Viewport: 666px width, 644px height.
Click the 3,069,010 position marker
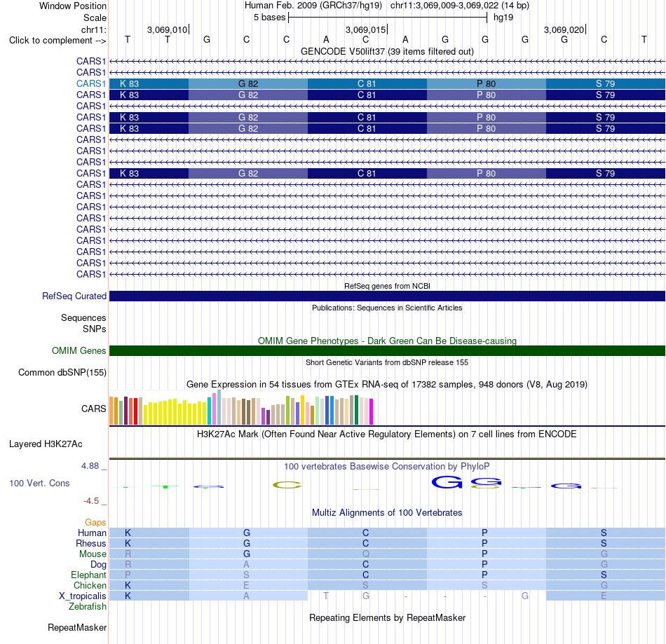168,29
